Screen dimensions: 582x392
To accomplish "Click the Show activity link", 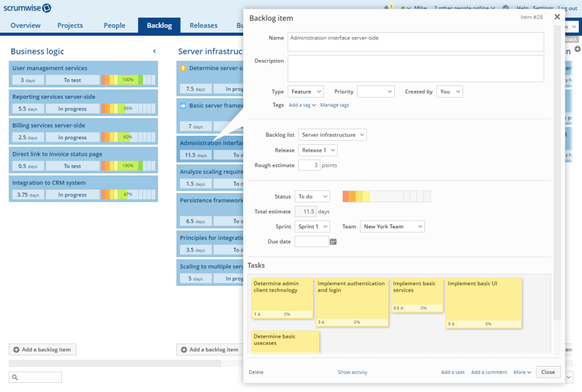I will [352, 372].
